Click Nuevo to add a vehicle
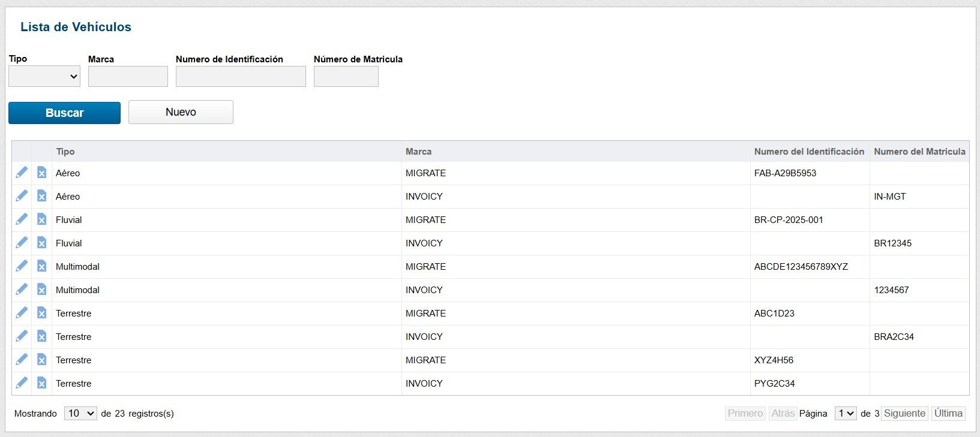Viewport: 980px width, 437px height. tap(181, 112)
